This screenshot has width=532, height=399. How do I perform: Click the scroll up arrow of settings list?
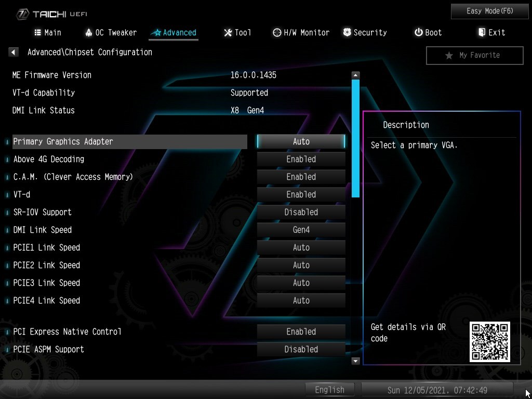(355, 75)
